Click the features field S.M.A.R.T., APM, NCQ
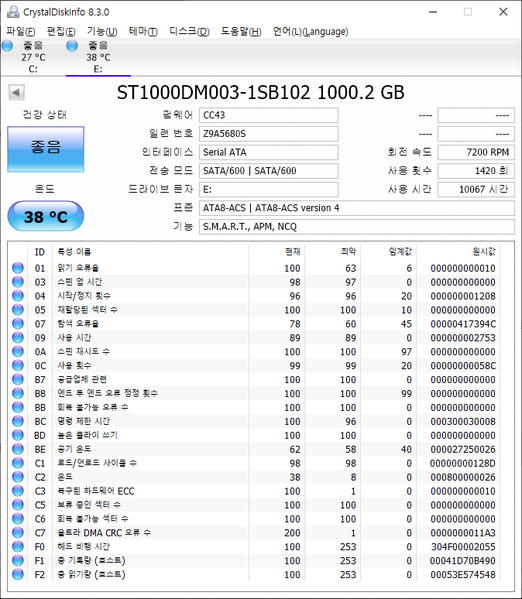The width and height of the screenshot is (522, 599). 357,227
